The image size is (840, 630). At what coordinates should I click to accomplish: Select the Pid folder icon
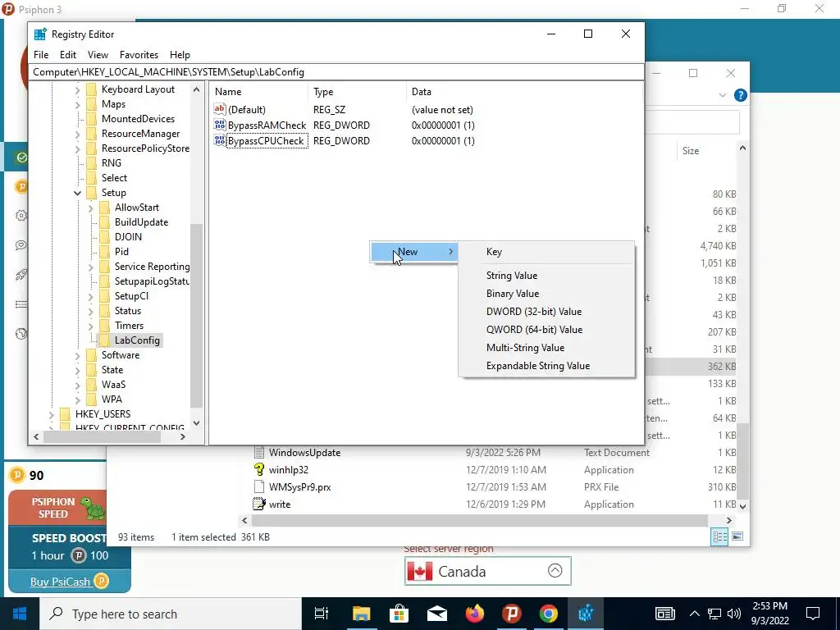(x=105, y=252)
